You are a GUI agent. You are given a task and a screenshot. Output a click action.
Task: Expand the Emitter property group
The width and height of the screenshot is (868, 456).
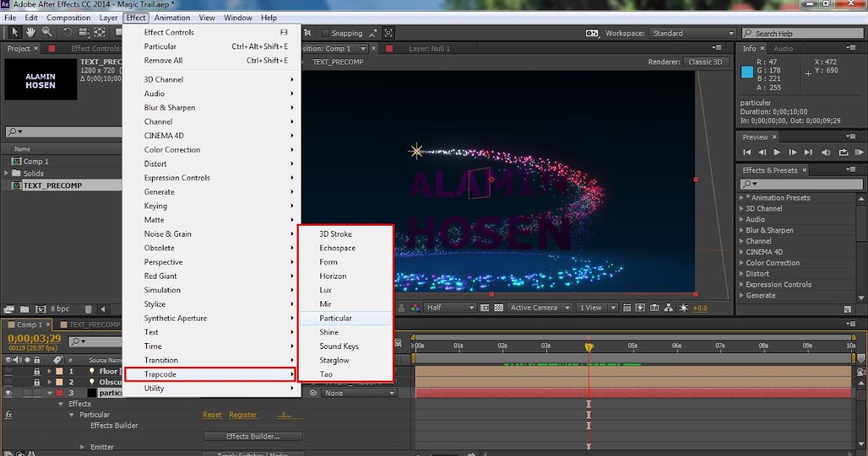(82, 447)
